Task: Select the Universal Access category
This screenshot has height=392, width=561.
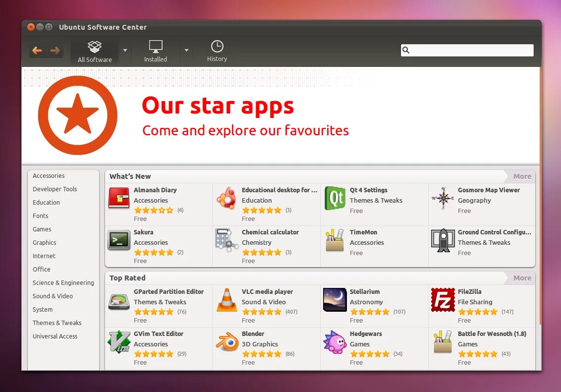Action: (55, 336)
